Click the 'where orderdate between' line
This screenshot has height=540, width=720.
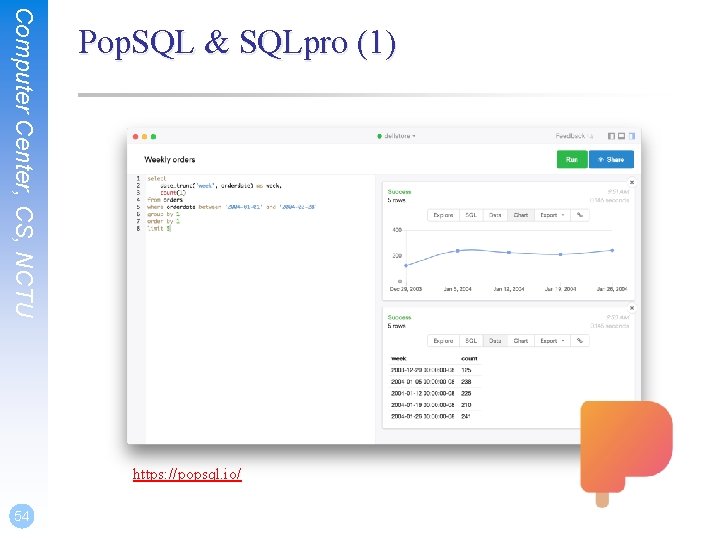(x=231, y=207)
